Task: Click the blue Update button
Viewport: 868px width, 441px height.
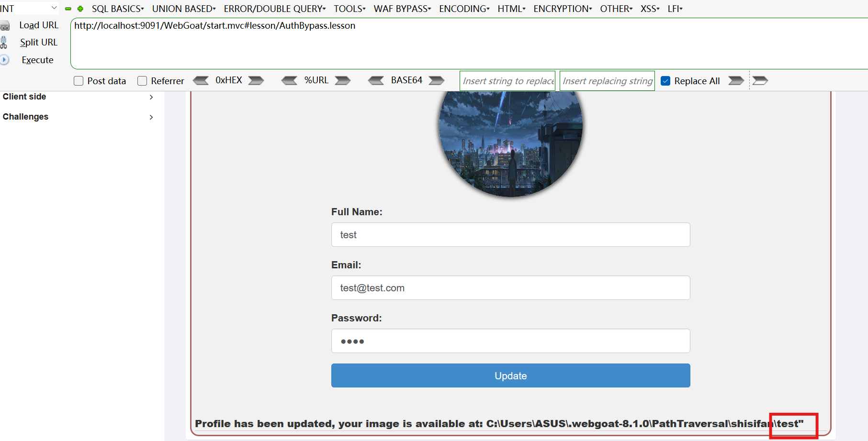Action: [510, 375]
